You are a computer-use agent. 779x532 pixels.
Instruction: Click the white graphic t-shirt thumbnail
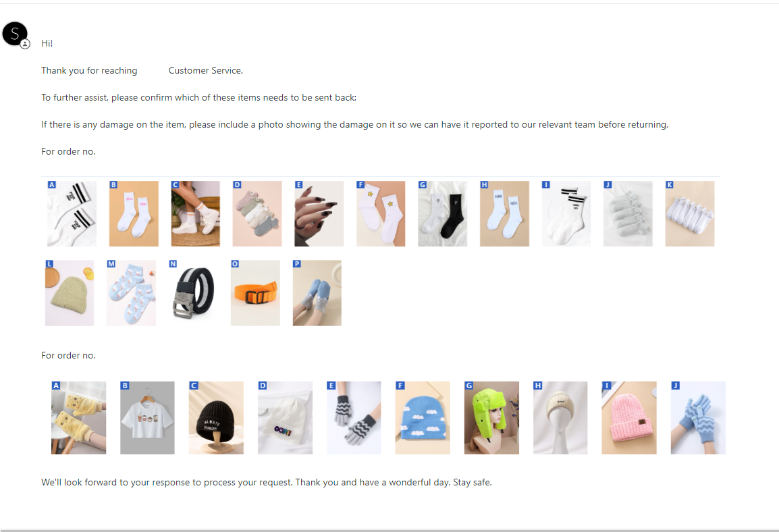[148, 418]
